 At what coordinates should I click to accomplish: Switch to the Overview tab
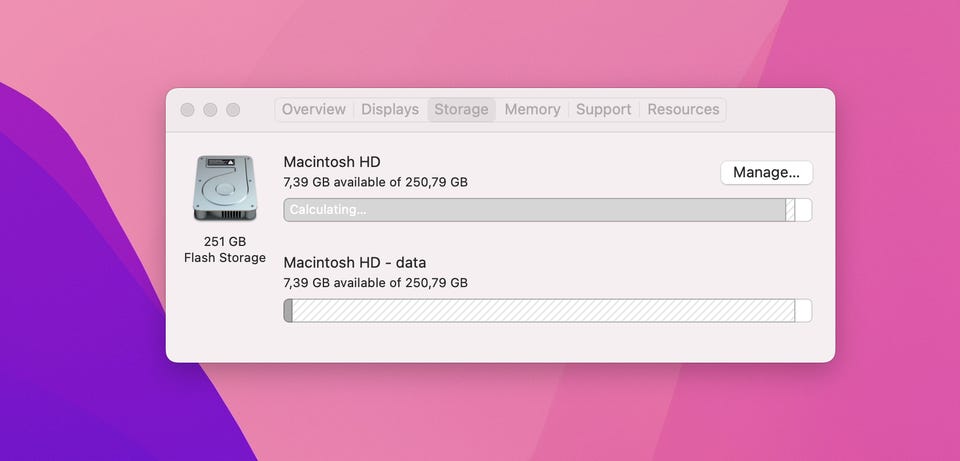point(313,109)
